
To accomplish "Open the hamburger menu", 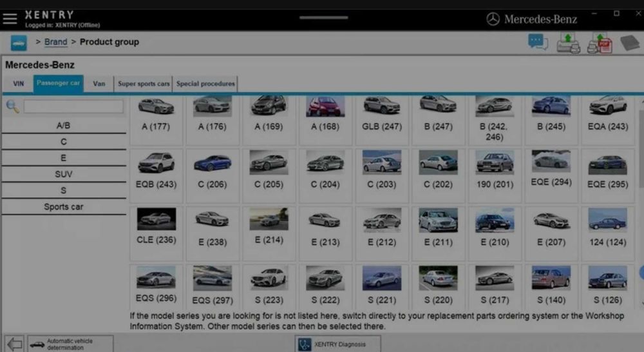I will click(10, 19).
